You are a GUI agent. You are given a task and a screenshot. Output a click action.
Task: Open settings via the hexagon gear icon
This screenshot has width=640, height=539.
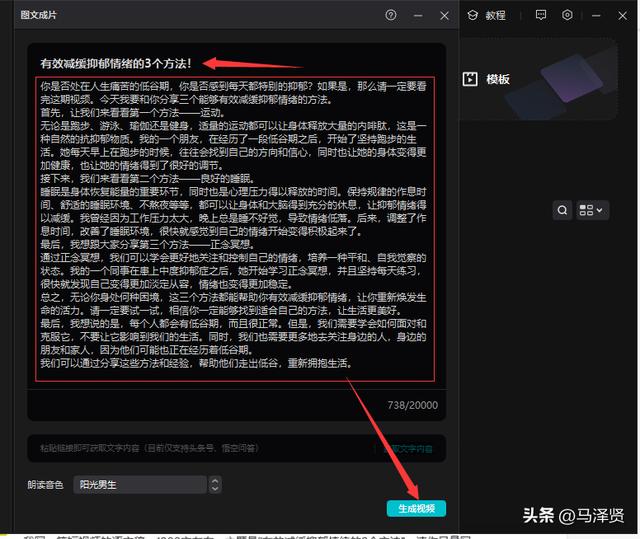click(x=567, y=15)
